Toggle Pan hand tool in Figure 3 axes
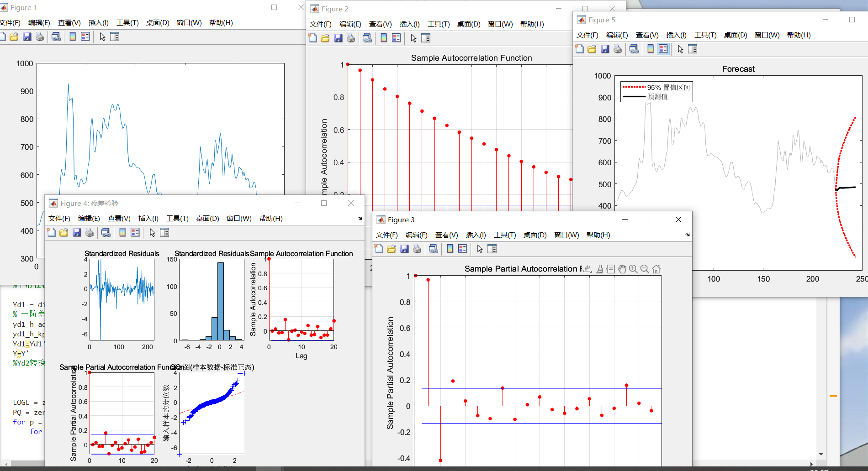The height and width of the screenshot is (471, 868). (x=622, y=269)
